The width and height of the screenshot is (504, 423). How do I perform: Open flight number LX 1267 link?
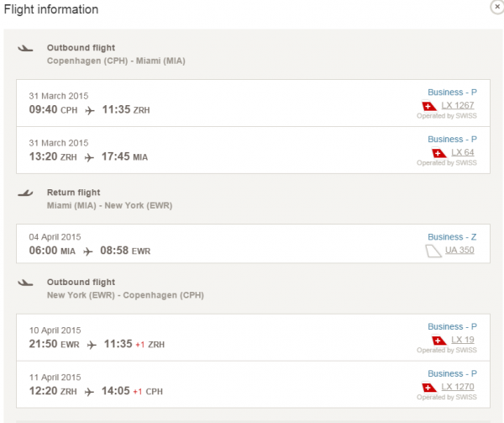463,105
